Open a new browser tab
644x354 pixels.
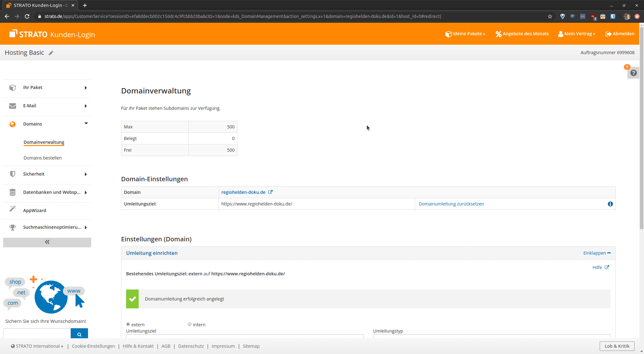click(x=85, y=5)
